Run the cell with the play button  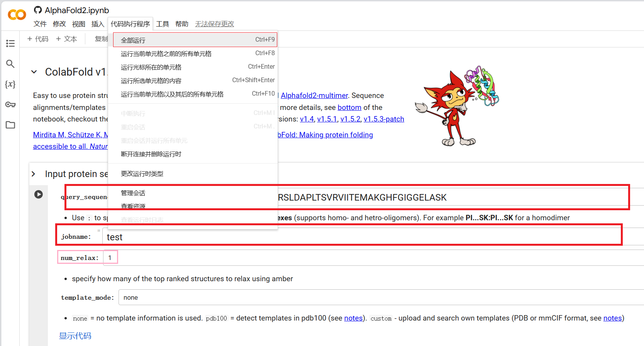[x=39, y=194]
